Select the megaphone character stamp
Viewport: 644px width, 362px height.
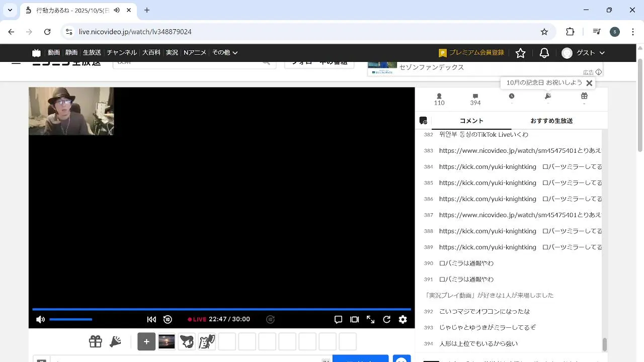pyautogui.click(x=187, y=342)
